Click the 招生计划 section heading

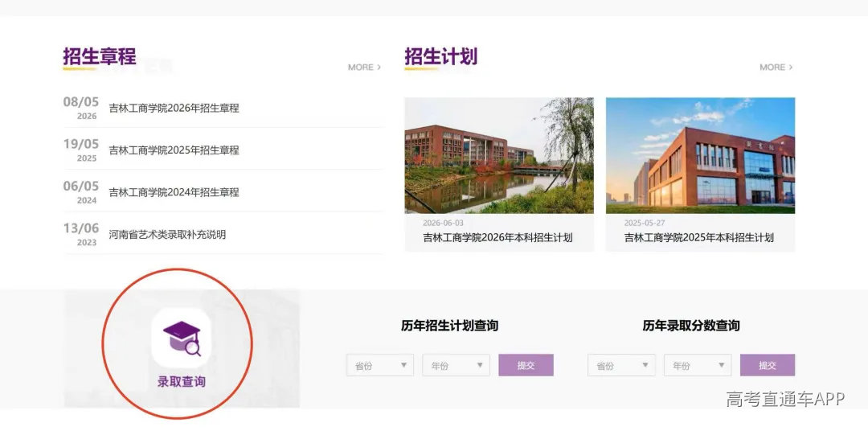[440, 56]
